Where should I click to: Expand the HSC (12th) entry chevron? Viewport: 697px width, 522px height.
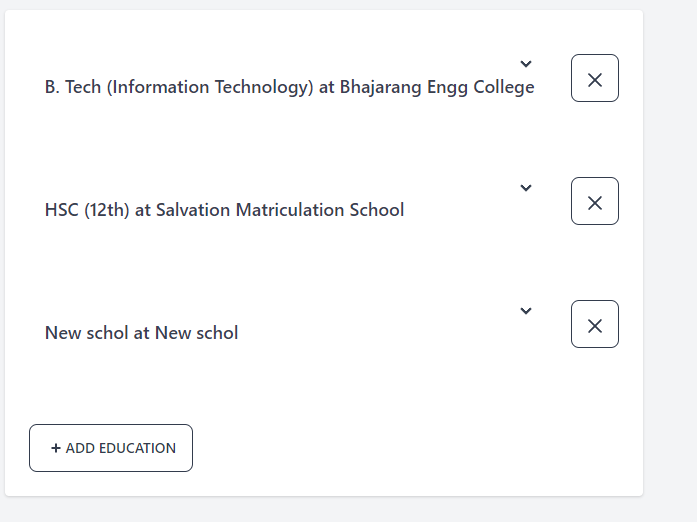526,188
